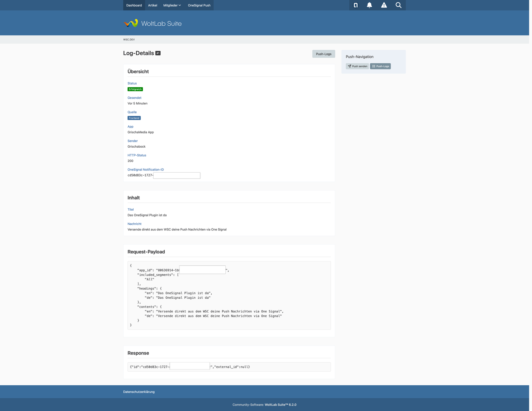Click the blue Frontend source badge
This screenshot has width=532, height=411.
[x=134, y=118]
